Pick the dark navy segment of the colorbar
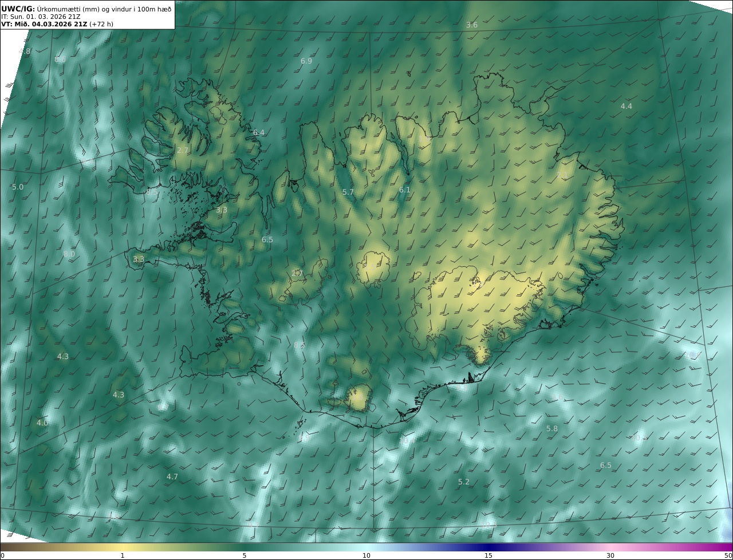The height and width of the screenshot is (560, 733). tap(488, 547)
